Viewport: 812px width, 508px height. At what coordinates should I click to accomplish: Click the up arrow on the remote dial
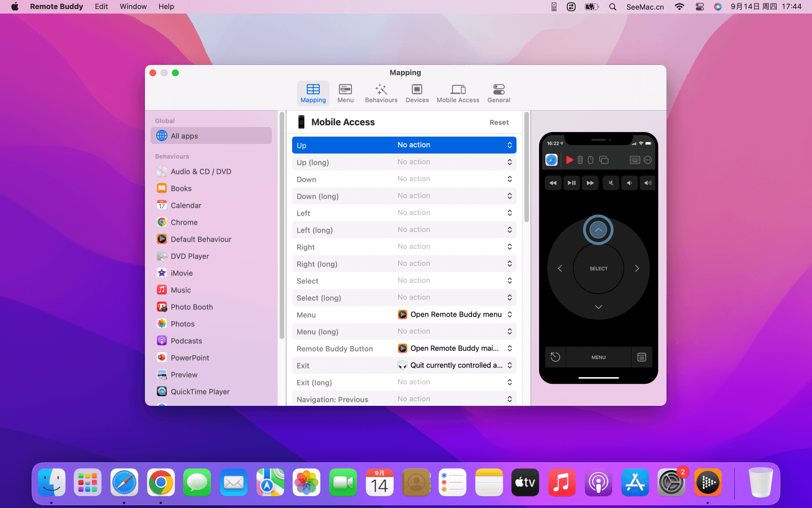pos(598,230)
